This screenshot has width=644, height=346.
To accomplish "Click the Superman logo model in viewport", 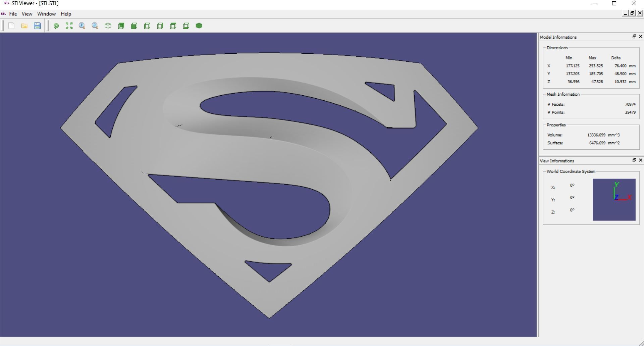I will pyautogui.click(x=269, y=161).
